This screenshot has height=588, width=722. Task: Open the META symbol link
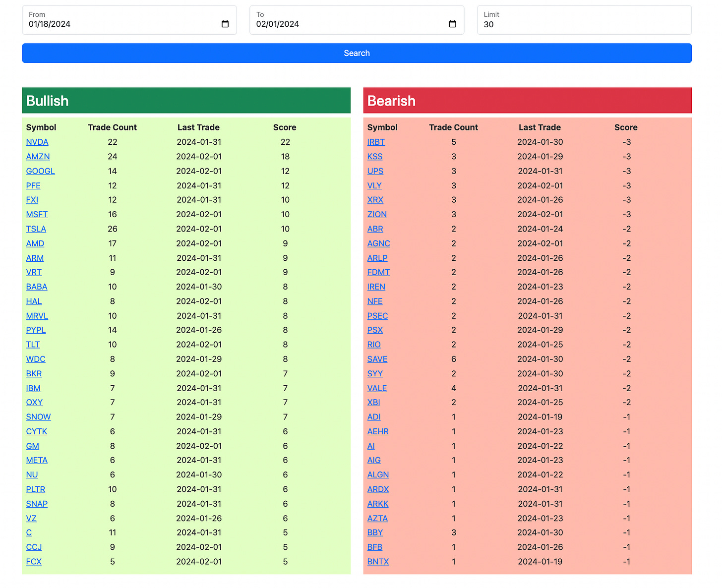tap(37, 460)
